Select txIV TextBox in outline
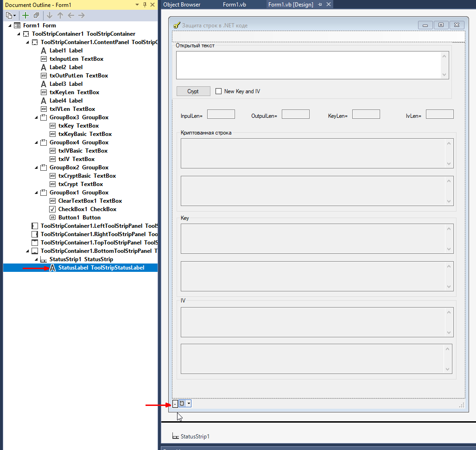Viewport: 476px width, 450px height. [x=76, y=159]
